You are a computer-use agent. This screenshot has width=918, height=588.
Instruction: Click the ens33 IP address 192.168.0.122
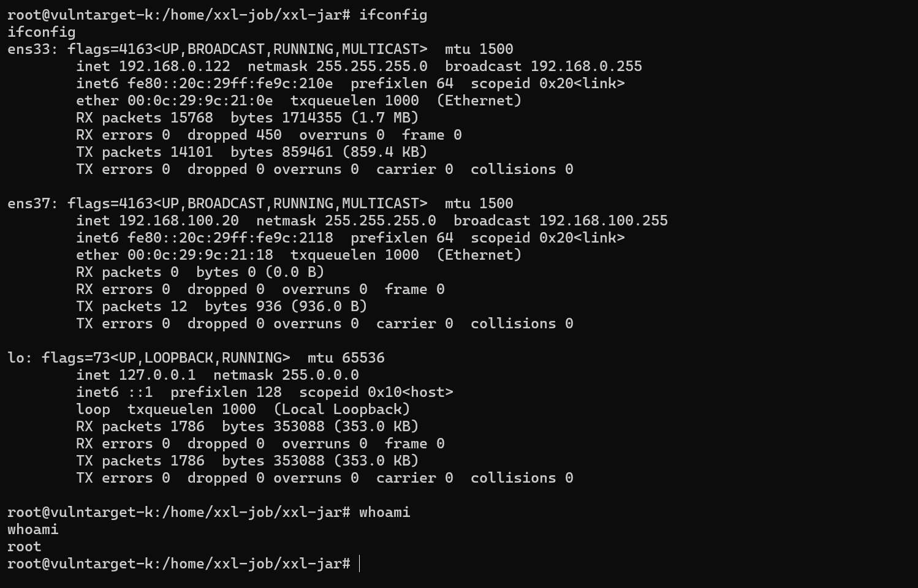coord(175,66)
